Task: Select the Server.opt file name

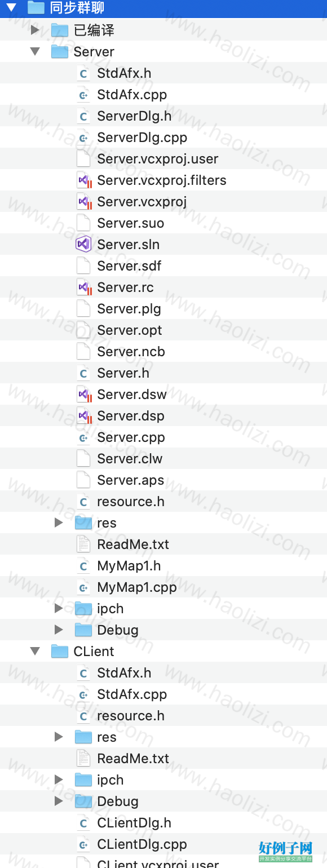Action: [x=130, y=330]
